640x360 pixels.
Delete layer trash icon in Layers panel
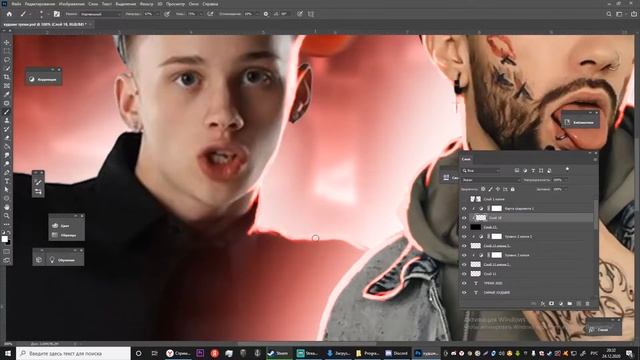click(587, 304)
